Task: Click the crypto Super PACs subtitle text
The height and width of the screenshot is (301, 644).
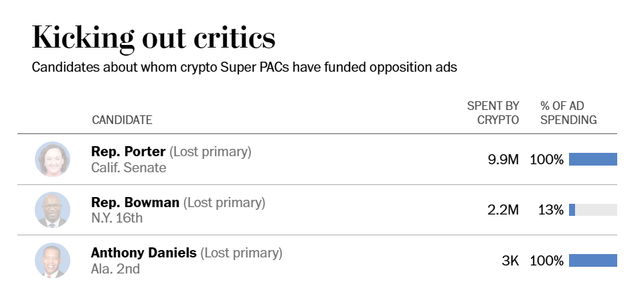Action: [x=244, y=67]
